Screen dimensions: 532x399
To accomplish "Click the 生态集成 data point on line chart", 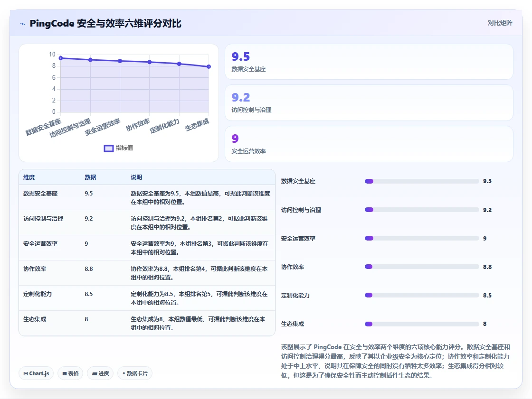I will pos(209,67).
